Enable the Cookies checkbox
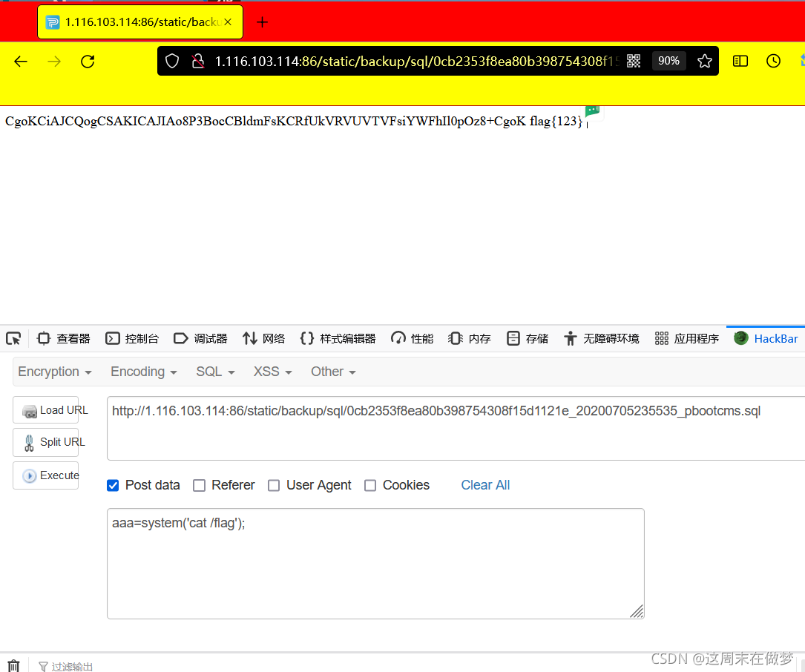 pyautogui.click(x=370, y=485)
